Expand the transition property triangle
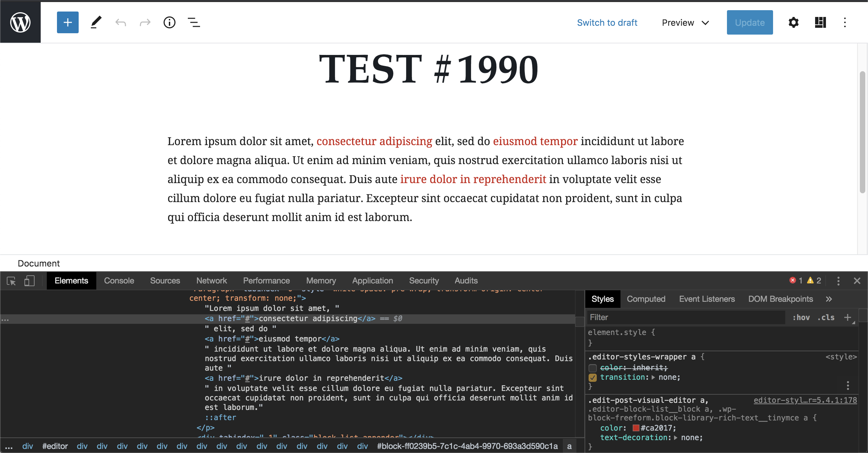 653,377
